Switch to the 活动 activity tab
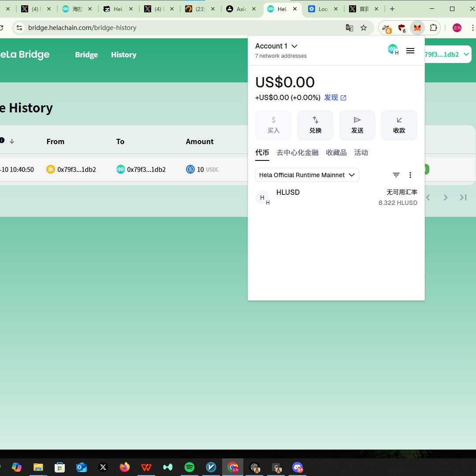This screenshot has height=476, width=476. coord(361,152)
